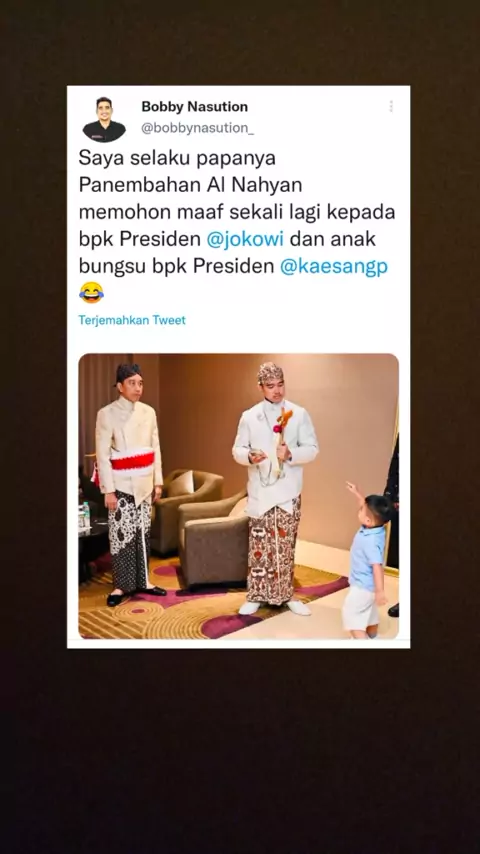
Task: Open the tweet's three-dot more options menu
Action: tap(391, 106)
